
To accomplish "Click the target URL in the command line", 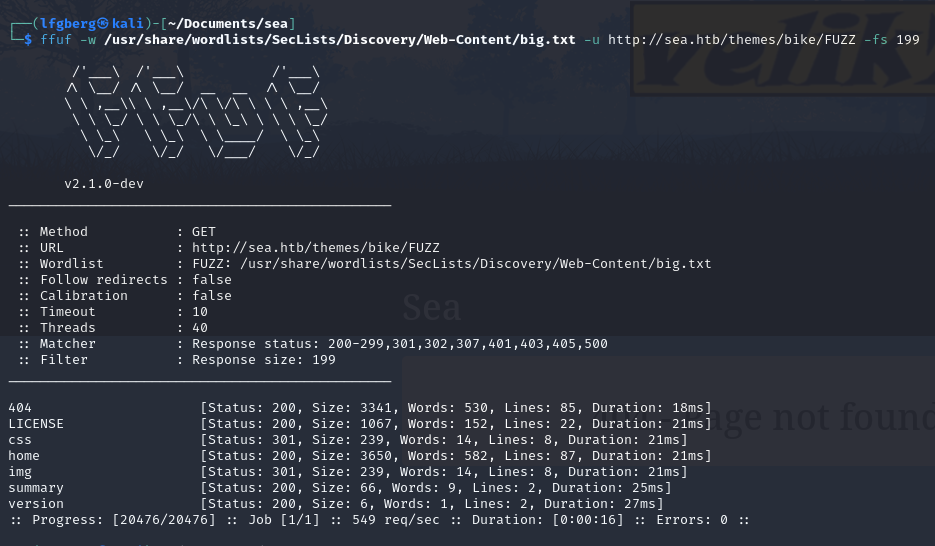I will pyautogui.click(x=732, y=40).
